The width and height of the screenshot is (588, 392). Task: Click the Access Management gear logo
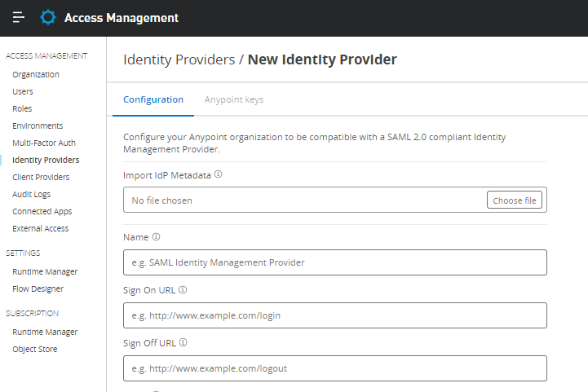[x=48, y=17]
